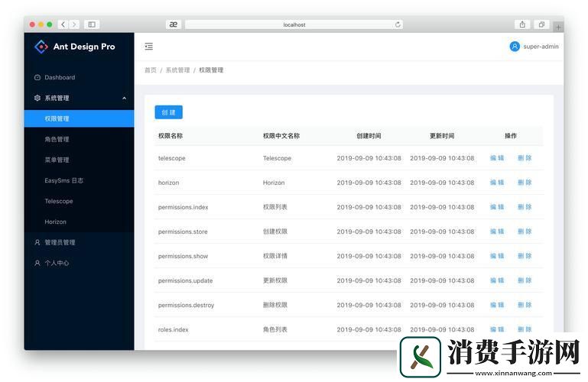Click the 权限列表 cell
This screenshot has height=382, width=588.
click(275, 207)
